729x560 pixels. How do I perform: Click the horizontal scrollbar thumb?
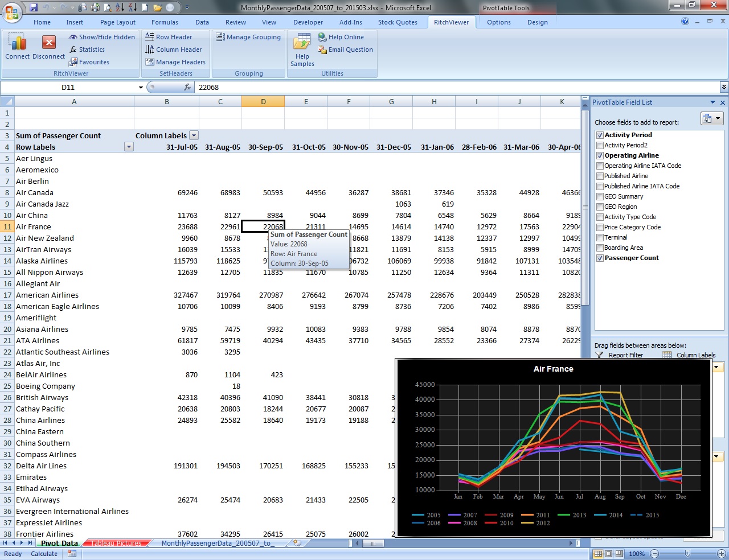372,543
